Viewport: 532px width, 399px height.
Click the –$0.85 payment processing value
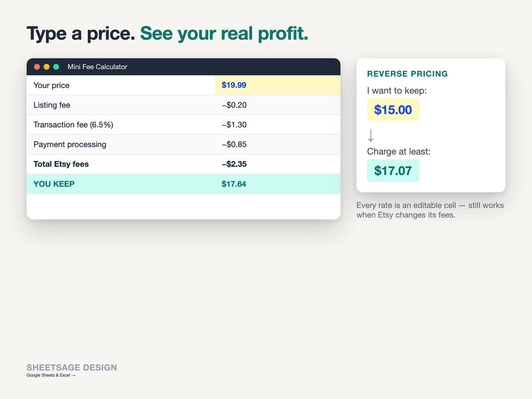234,145
